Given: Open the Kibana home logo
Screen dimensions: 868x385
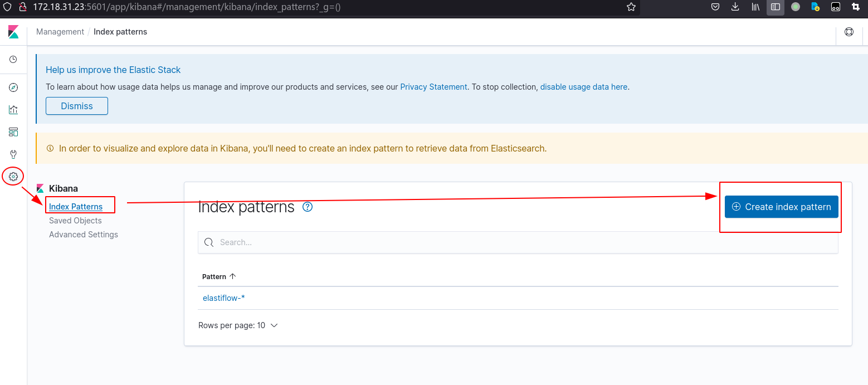Looking at the screenshot, I should click(13, 32).
